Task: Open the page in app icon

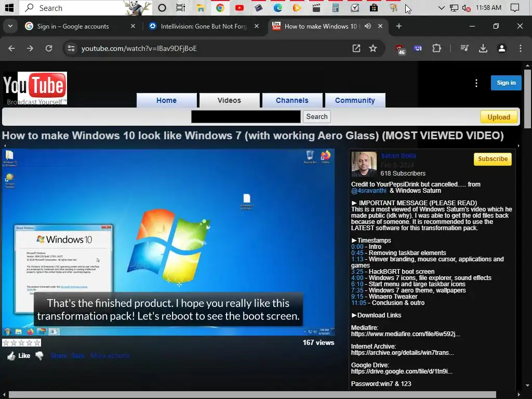Action: click(356, 48)
